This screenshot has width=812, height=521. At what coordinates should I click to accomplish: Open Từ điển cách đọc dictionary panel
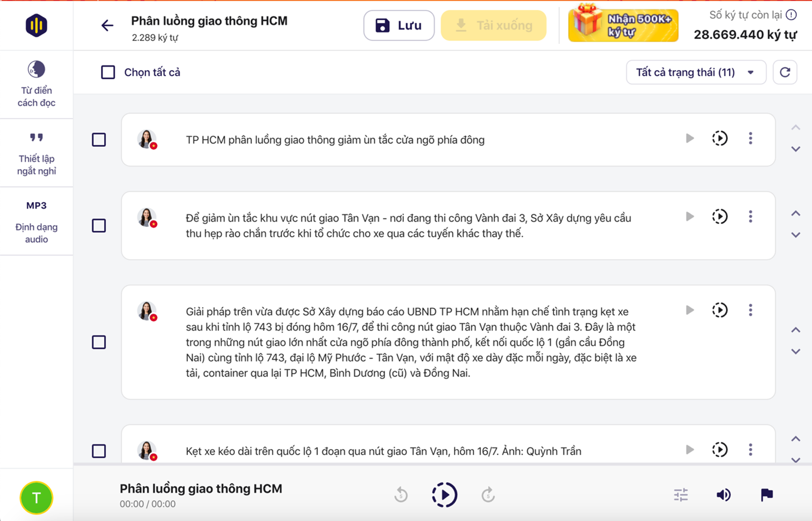click(x=37, y=84)
